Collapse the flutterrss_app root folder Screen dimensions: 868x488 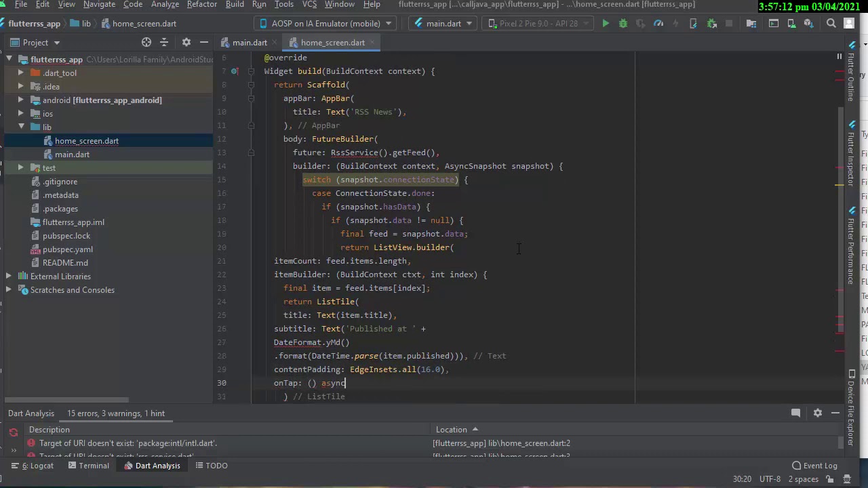coord(9,60)
